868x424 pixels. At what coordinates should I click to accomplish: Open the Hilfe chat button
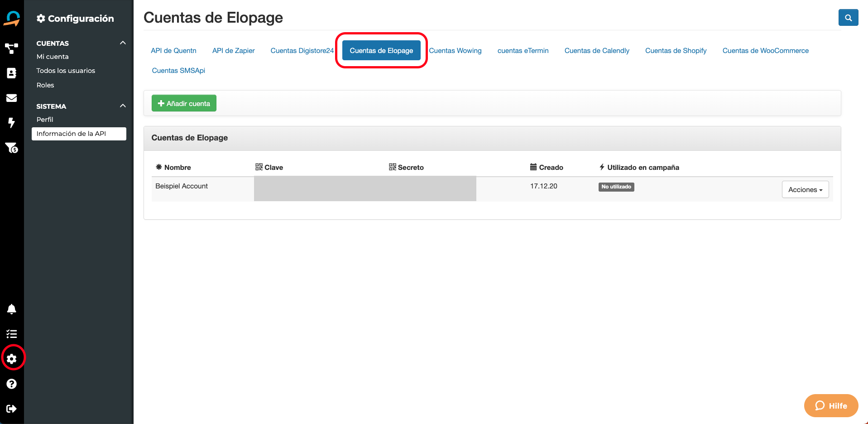831,405
